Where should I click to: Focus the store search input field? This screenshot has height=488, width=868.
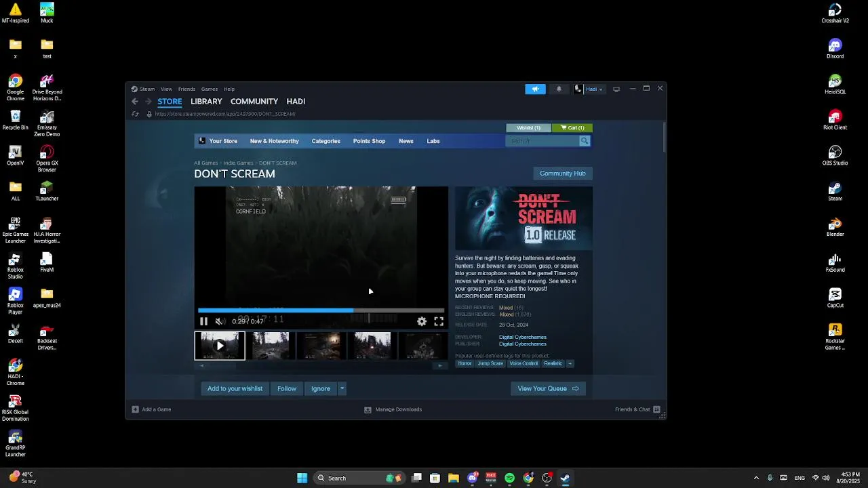542,141
